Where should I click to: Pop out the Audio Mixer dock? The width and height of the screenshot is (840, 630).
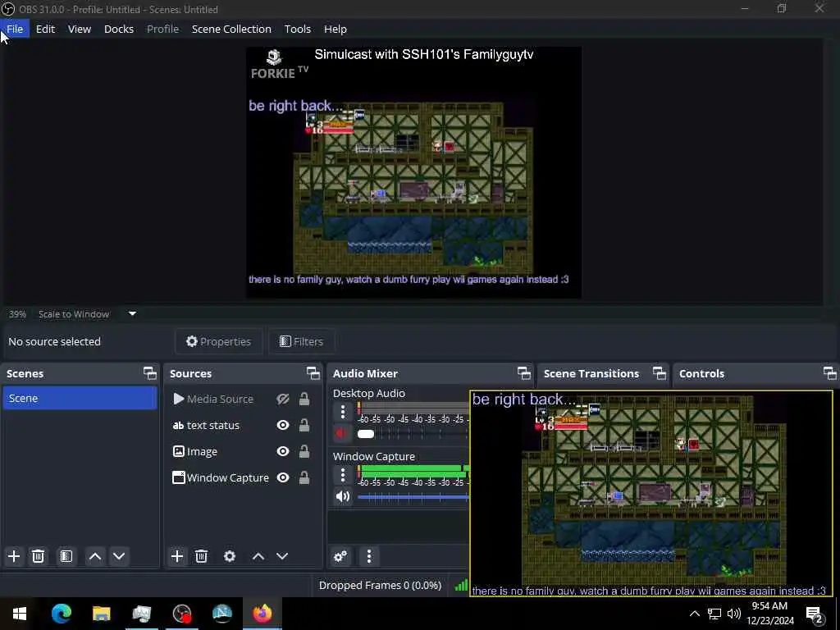click(524, 373)
